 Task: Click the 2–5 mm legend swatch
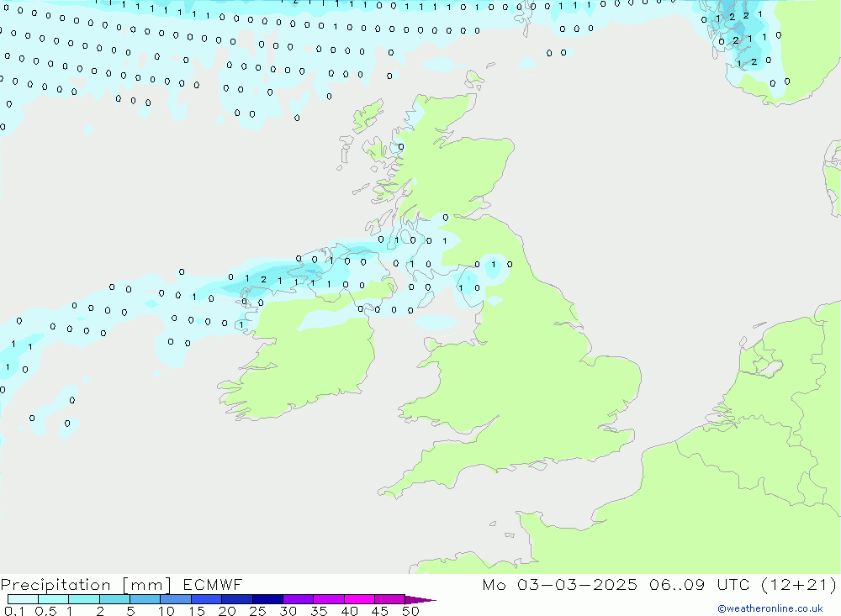click(x=114, y=599)
